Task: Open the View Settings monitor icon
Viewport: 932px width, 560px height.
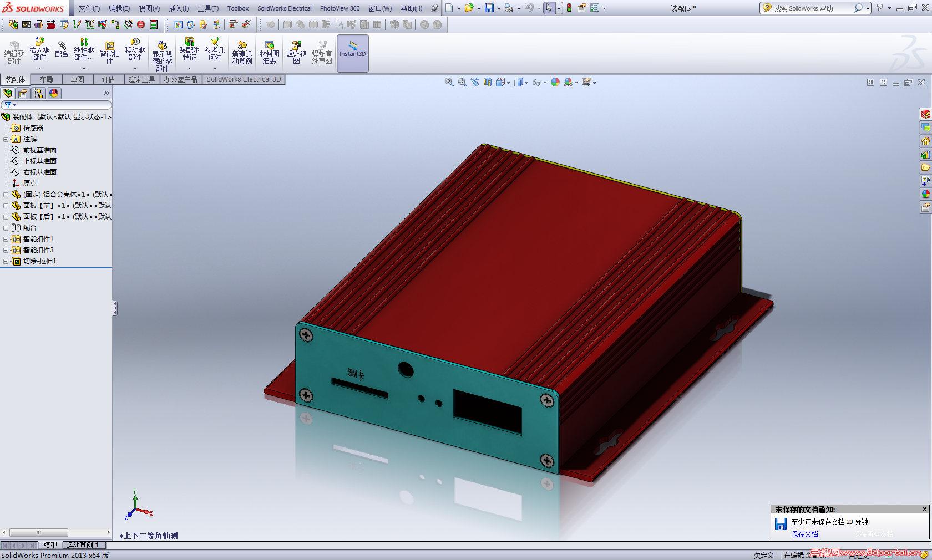Action: [x=586, y=82]
